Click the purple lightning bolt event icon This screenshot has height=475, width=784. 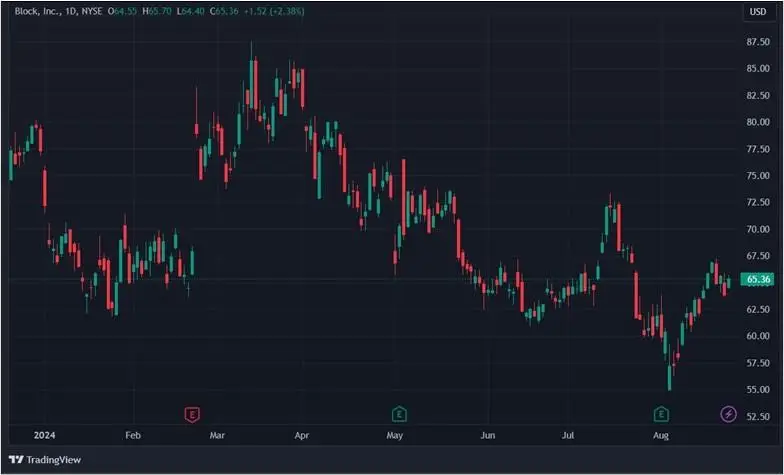pos(729,414)
